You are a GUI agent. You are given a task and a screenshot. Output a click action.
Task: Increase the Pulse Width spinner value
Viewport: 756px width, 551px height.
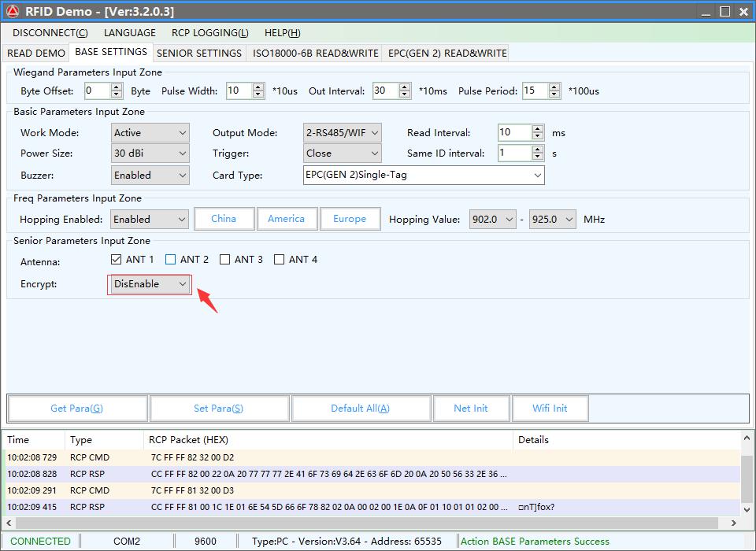258,87
